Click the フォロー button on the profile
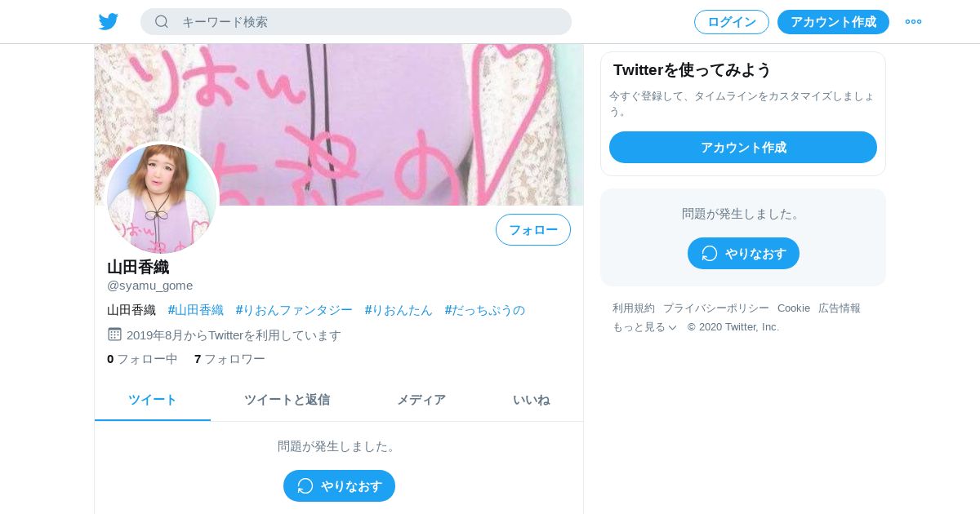The width and height of the screenshot is (980, 514). [x=533, y=230]
